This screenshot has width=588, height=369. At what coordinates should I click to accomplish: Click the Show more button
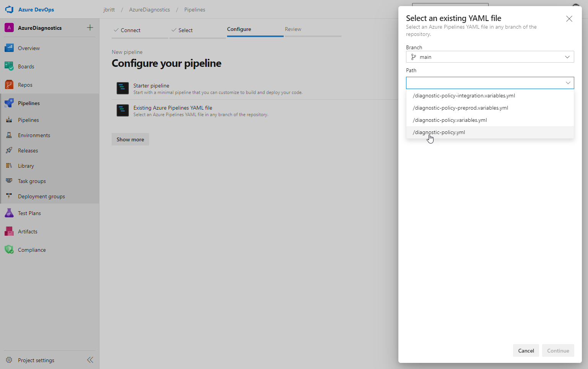click(130, 139)
